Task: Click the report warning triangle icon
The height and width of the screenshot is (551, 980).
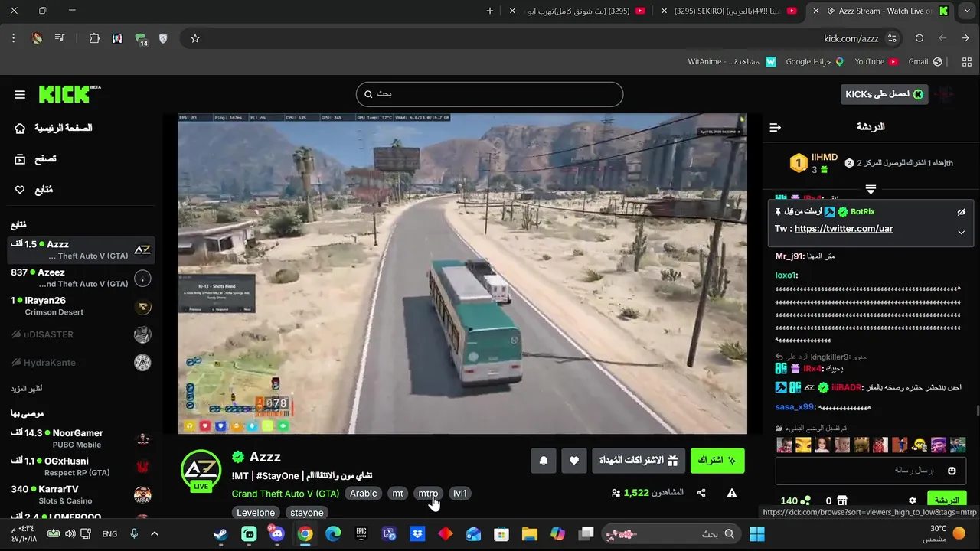Action: 732,494
